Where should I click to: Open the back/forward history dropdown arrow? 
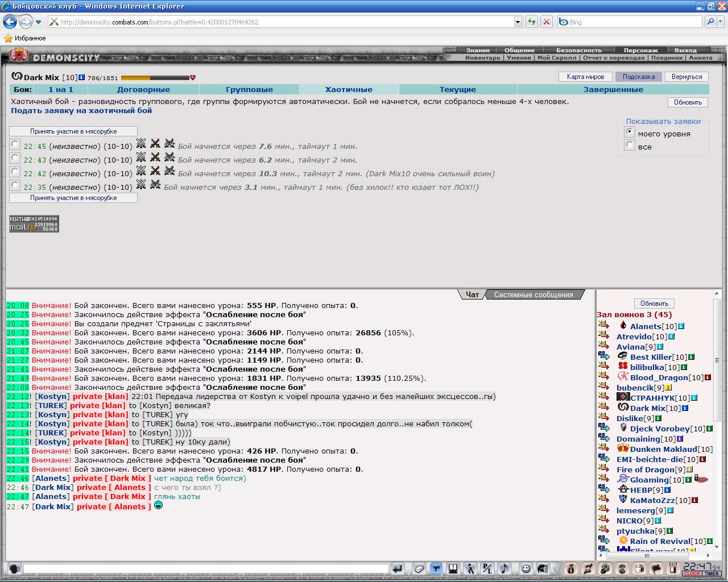point(39,22)
